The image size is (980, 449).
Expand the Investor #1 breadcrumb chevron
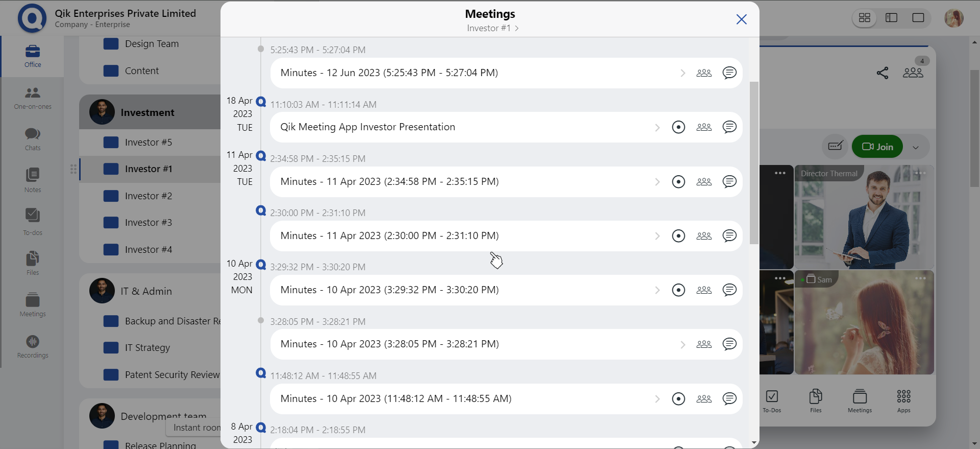tap(517, 29)
